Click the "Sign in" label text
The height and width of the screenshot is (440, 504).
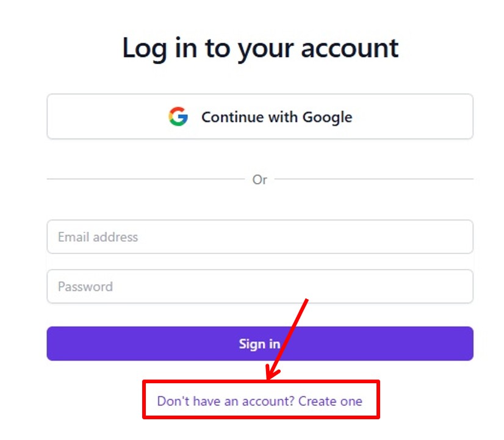coord(259,344)
